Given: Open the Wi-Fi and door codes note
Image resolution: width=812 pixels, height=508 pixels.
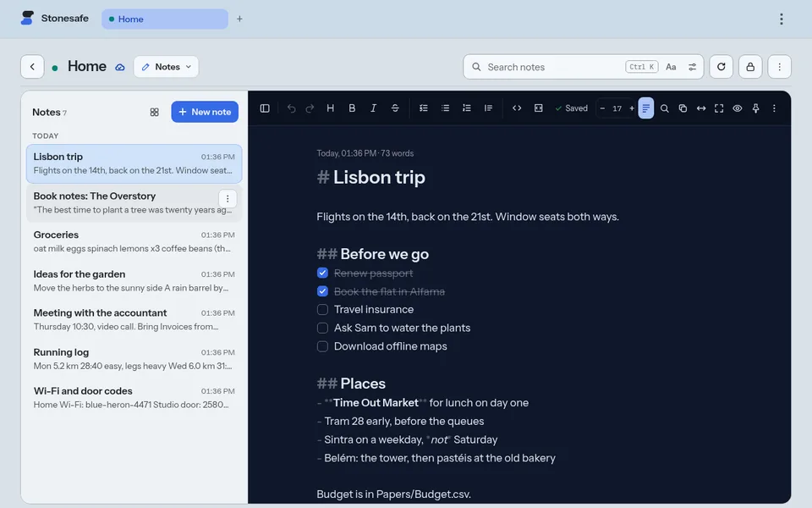Looking at the screenshot, I should [x=134, y=398].
